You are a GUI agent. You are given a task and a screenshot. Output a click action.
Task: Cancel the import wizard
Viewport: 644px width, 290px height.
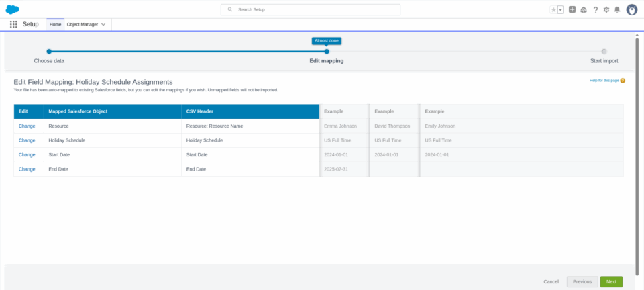[x=551, y=281]
